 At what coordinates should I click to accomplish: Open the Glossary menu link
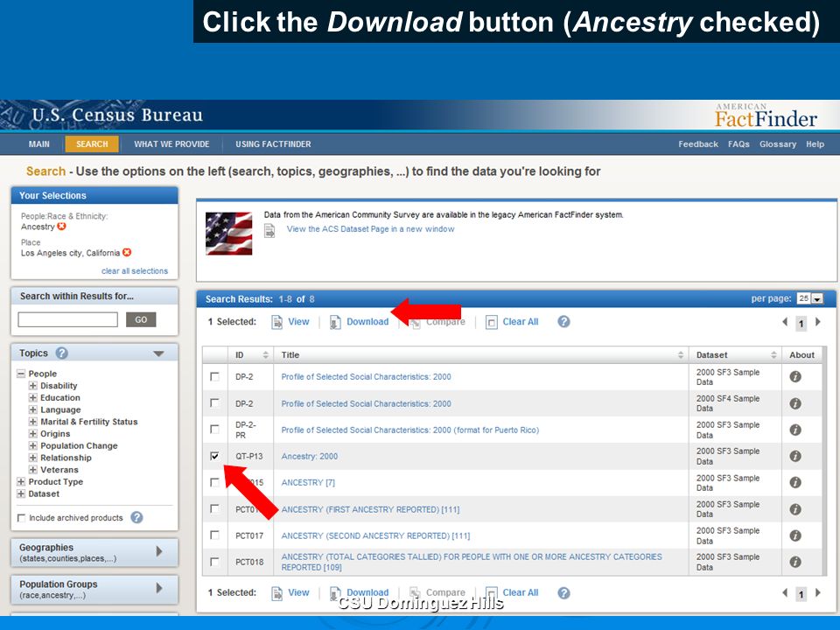[x=778, y=144]
